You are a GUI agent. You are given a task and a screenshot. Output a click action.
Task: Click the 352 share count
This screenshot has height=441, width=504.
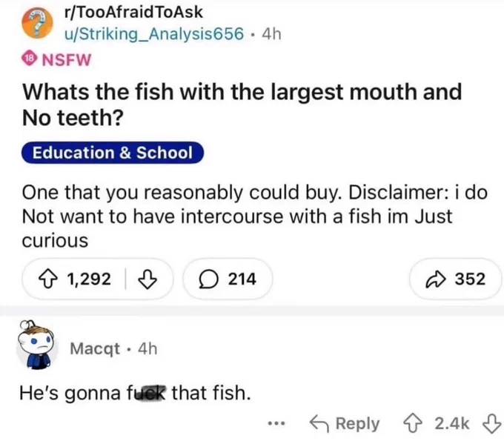[471, 279]
